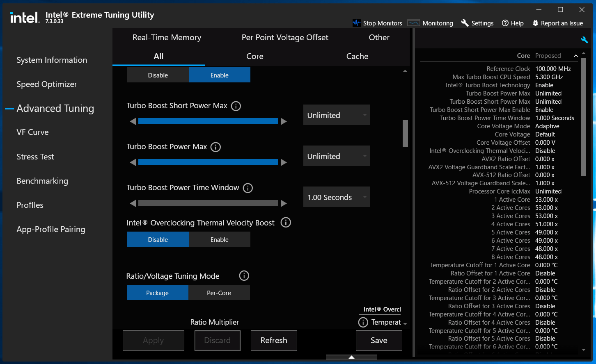Open info for Overclocking Thermal Velocity Boost
This screenshot has height=364, width=596.
[x=286, y=223]
